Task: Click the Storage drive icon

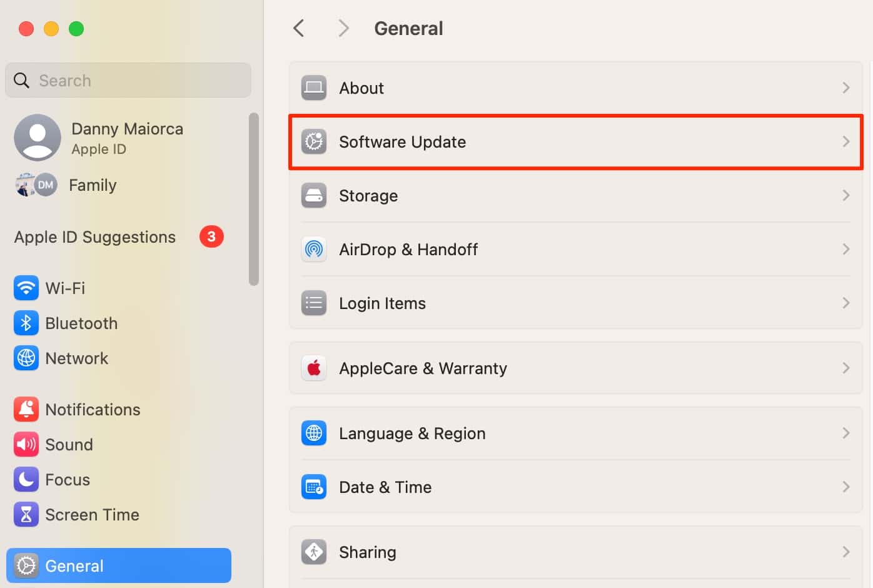Action: 314,196
